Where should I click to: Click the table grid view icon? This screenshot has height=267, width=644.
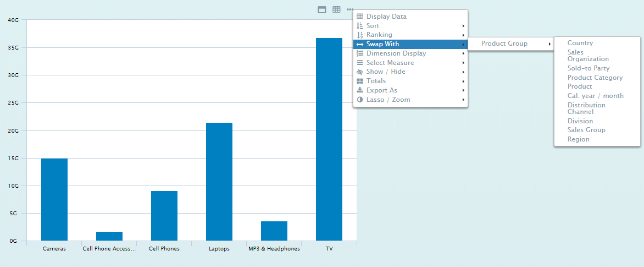pyautogui.click(x=336, y=9)
